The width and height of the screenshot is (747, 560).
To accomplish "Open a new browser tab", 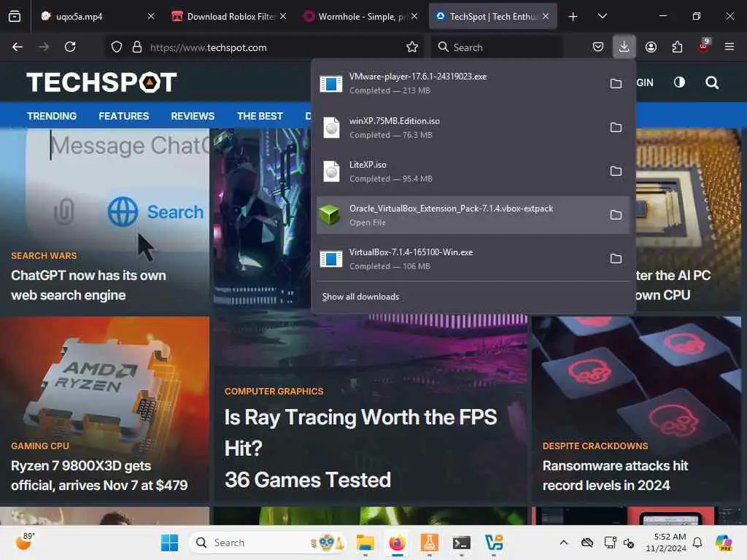I will point(573,17).
